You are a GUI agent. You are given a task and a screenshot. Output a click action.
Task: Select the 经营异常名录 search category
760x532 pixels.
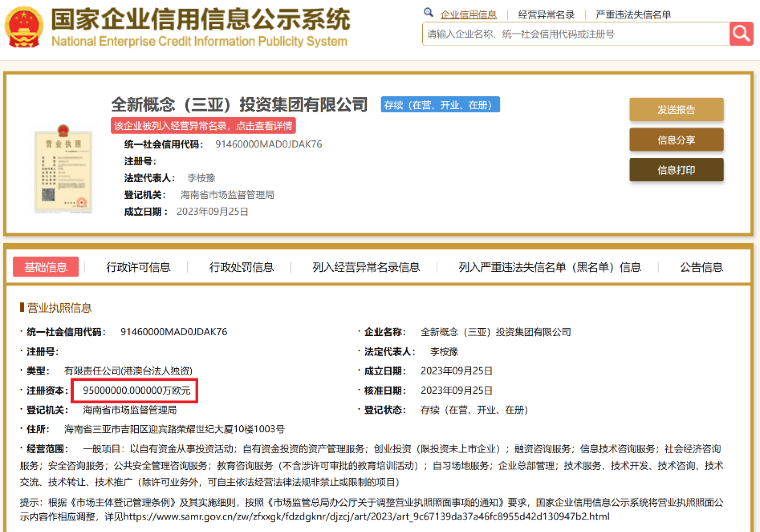coord(546,15)
